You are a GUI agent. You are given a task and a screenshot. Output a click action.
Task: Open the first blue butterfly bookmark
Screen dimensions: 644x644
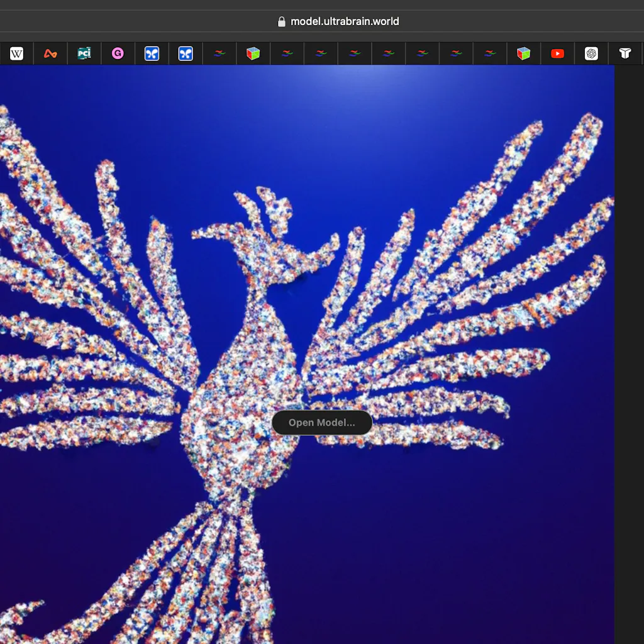[x=152, y=53]
